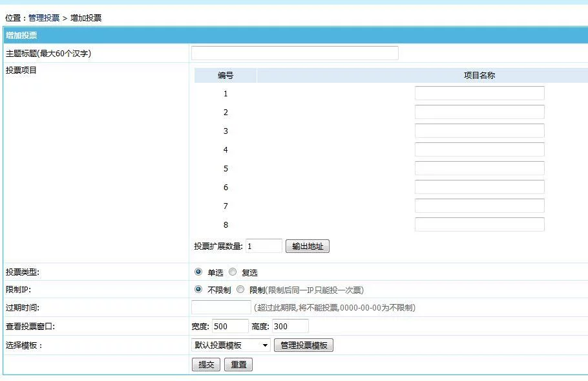Click the 投票扩展数量 input field

pyautogui.click(x=264, y=246)
